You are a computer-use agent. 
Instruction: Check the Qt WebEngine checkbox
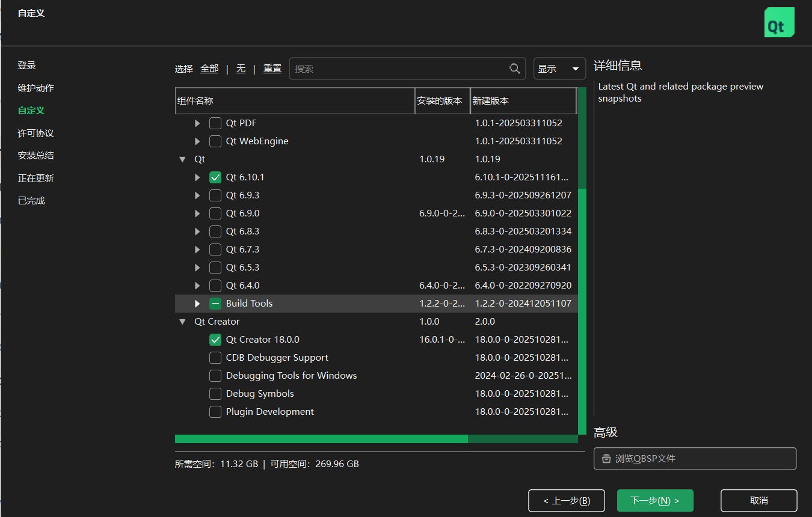[x=215, y=141]
